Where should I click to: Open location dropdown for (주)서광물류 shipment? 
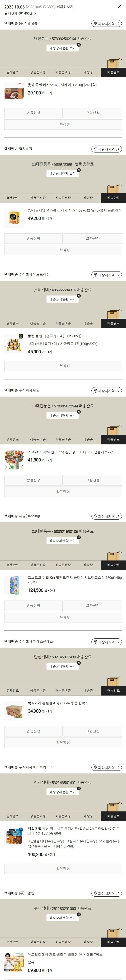coord(107,24)
